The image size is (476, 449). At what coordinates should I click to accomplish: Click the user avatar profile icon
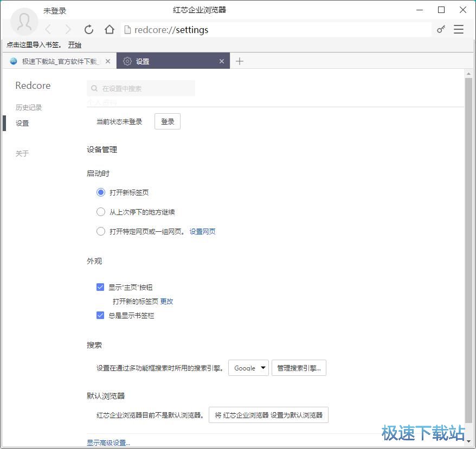click(24, 22)
